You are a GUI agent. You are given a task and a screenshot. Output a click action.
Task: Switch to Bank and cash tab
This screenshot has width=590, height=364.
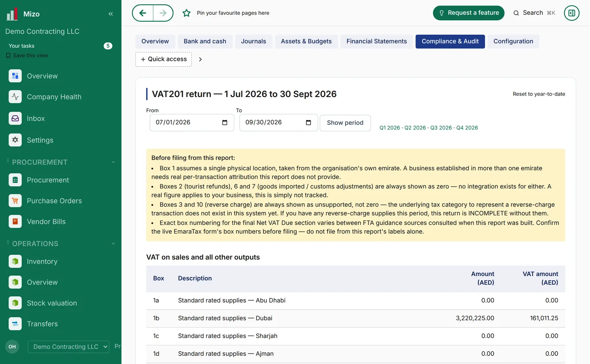(205, 42)
